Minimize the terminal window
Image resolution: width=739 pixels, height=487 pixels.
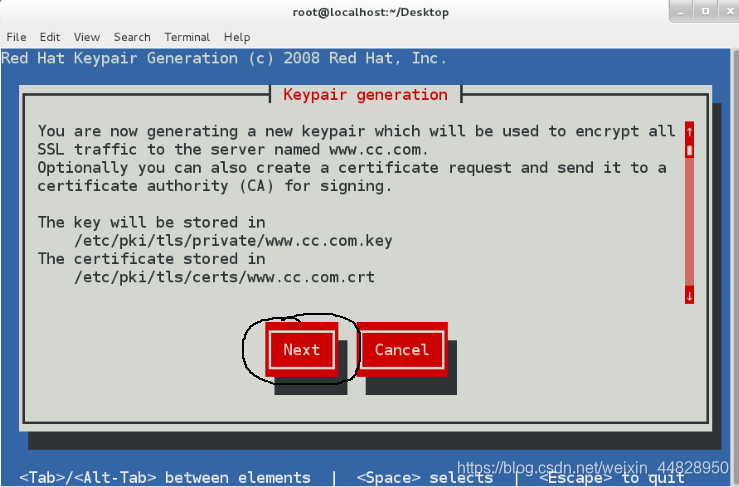681,11
